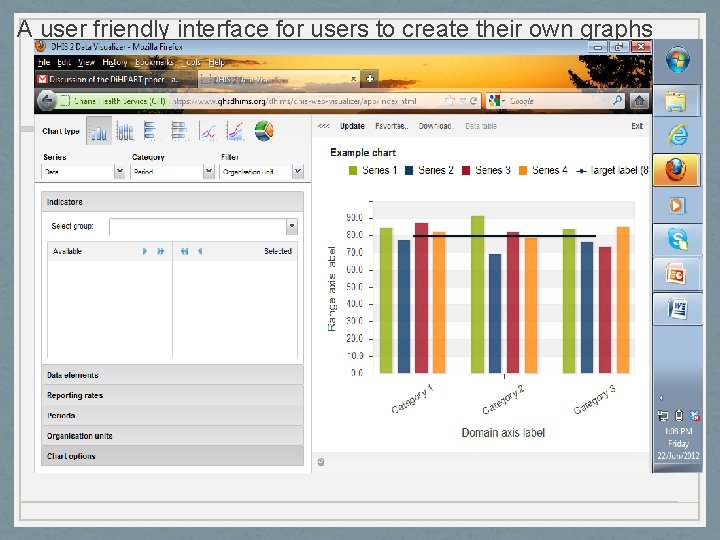Click the single left arrow to deselect indicator

pos(200,251)
